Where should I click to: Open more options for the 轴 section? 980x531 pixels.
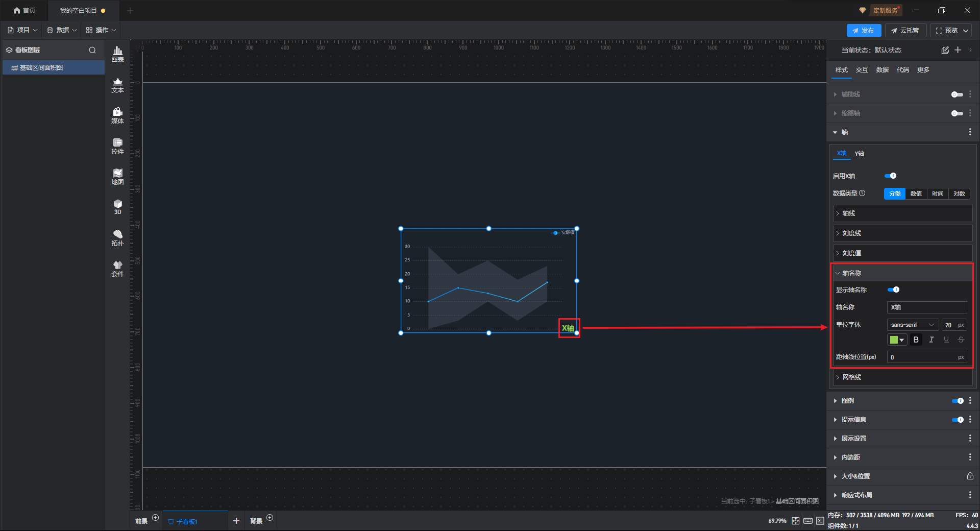click(x=970, y=132)
